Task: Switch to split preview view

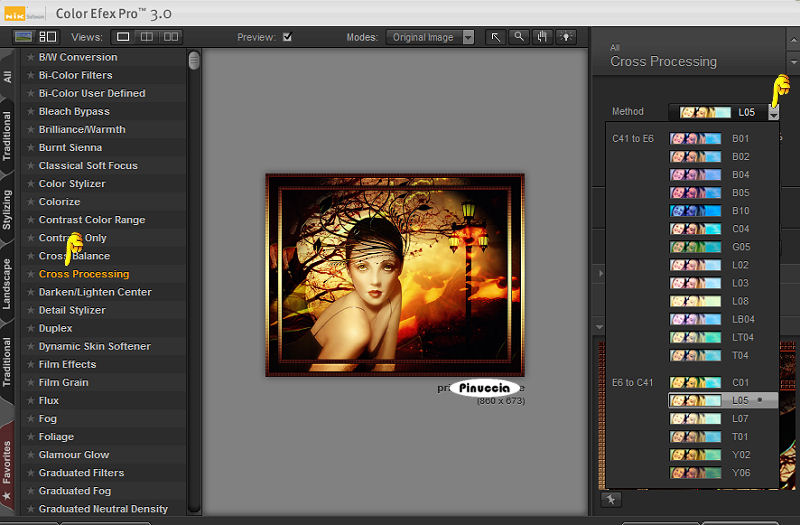Action: pyautogui.click(x=147, y=37)
